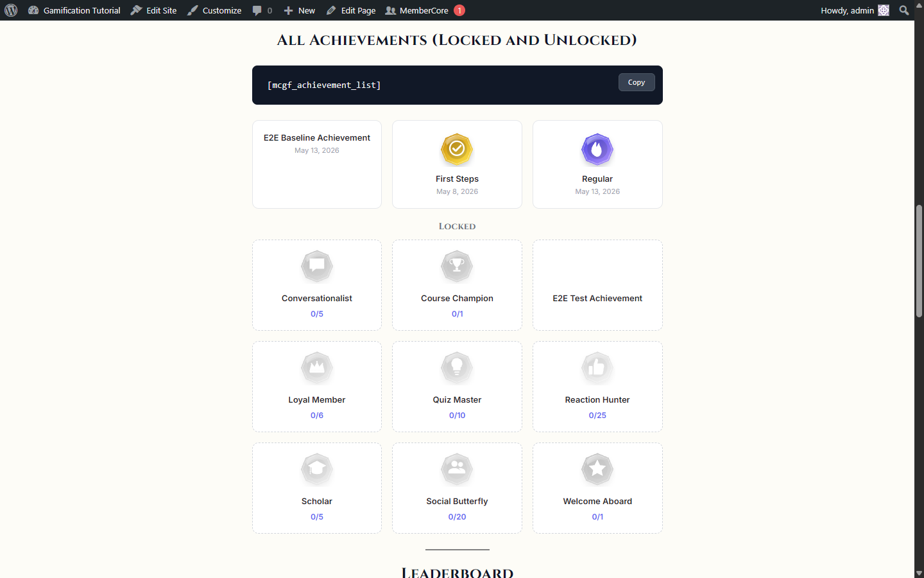
Task: Click the scrollbar down arrow
Action: 919,573
